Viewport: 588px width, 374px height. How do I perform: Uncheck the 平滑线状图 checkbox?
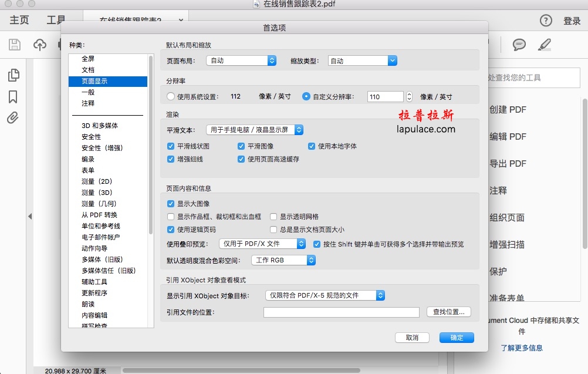pyautogui.click(x=171, y=146)
